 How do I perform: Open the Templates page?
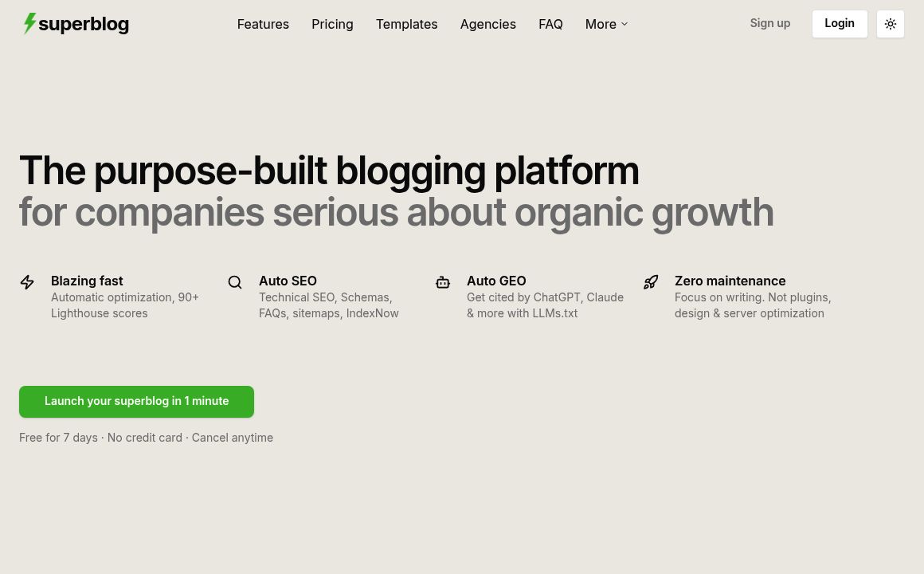(406, 24)
